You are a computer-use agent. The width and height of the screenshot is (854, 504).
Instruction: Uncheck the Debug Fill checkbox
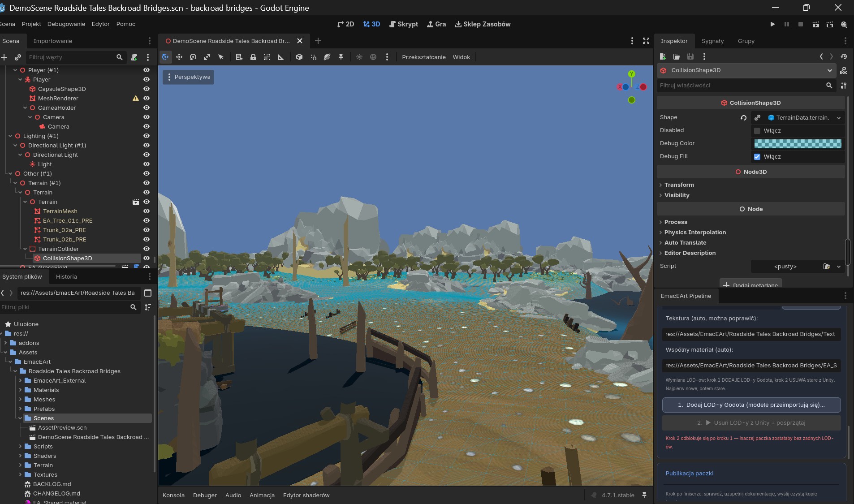(x=757, y=157)
